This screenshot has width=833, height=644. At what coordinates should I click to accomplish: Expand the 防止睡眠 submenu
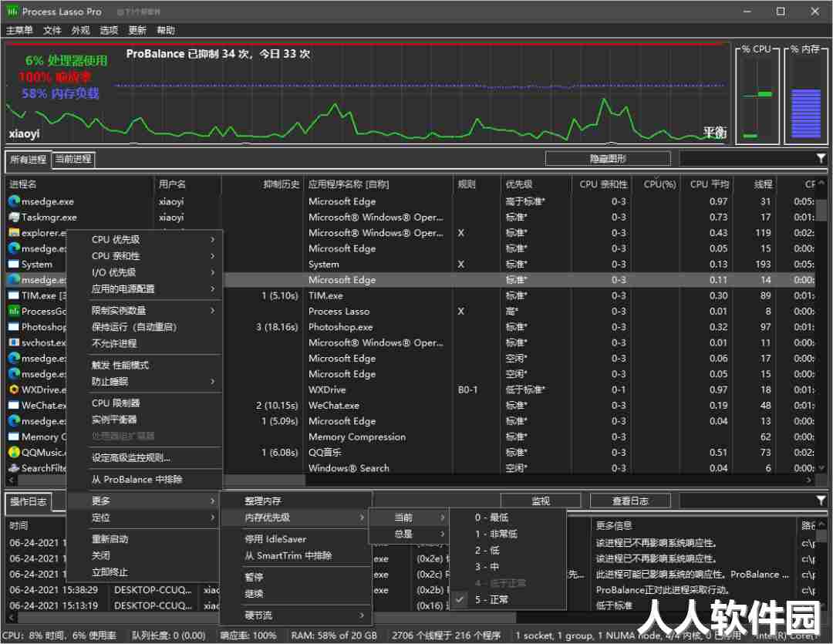pyautogui.click(x=144, y=382)
